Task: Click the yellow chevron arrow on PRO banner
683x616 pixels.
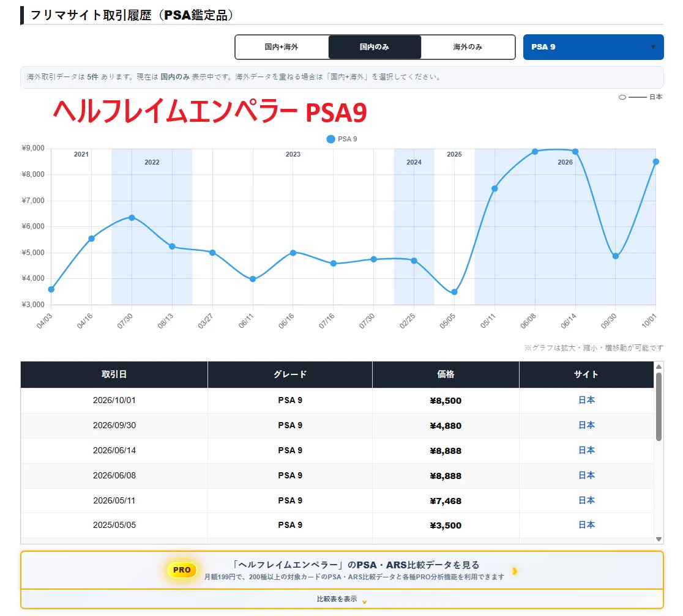Action: coord(515,571)
